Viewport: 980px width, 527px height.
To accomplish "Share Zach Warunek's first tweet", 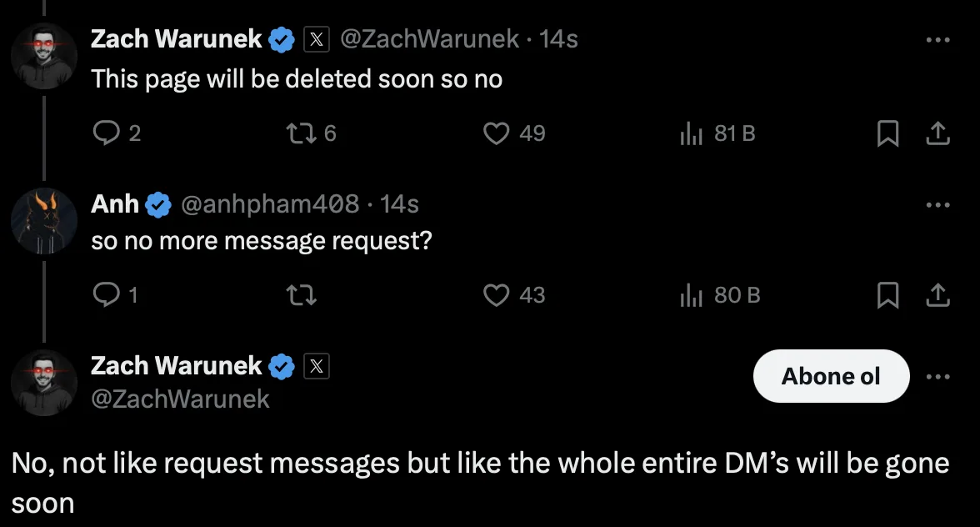I will tap(937, 133).
